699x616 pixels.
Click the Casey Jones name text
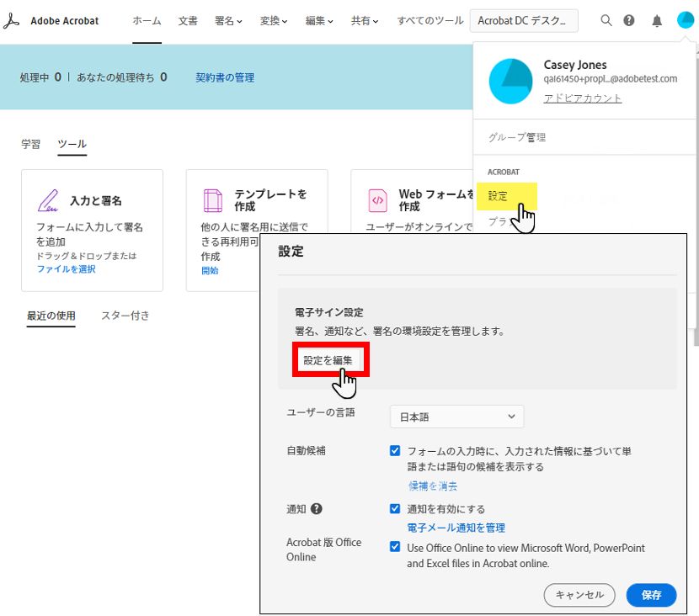pyautogui.click(x=575, y=65)
